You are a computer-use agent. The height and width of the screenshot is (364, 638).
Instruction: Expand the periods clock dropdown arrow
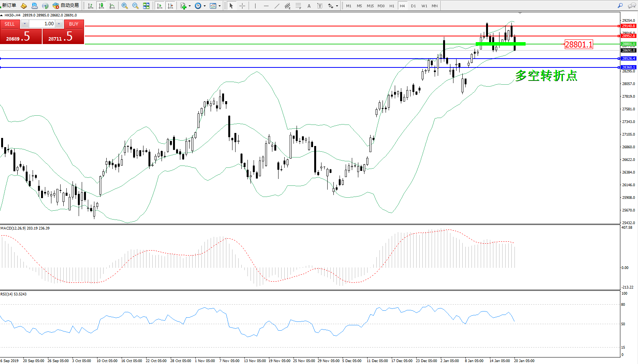click(204, 6)
